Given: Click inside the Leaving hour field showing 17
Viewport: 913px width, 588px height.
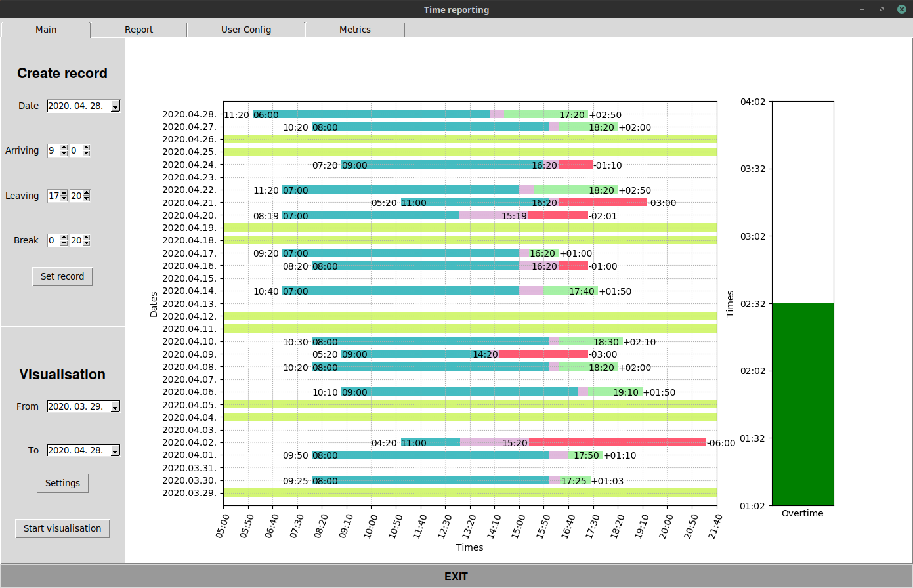Looking at the screenshot, I should [53, 196].
